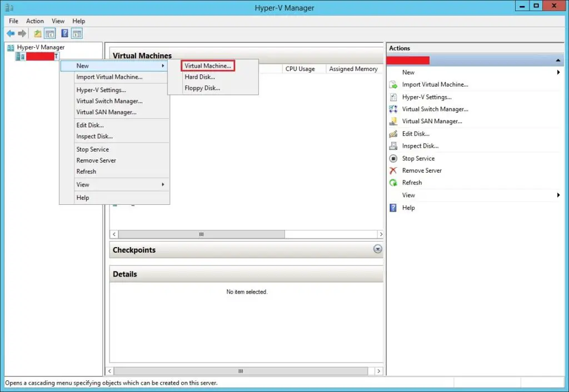
Task: Click Virtual Machines list horizontal scrollbar thumb
Action: click(x=202, y=234)
